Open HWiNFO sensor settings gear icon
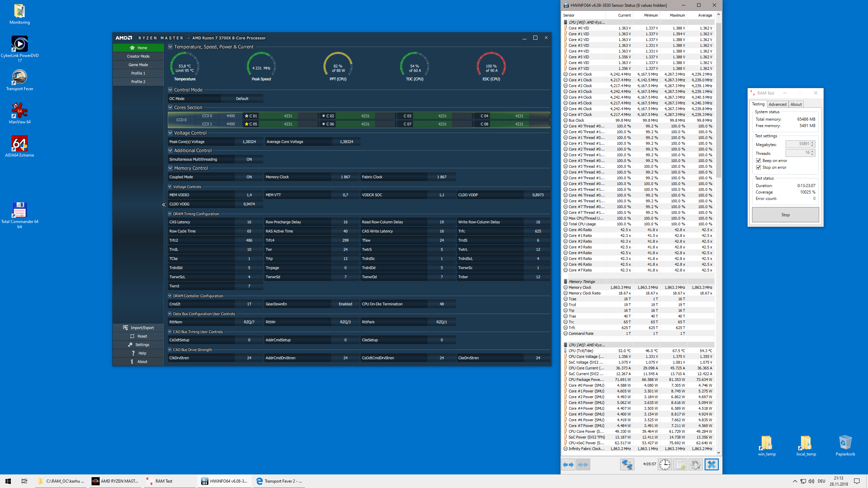868x488 pixels. click(x=695, y=465)
